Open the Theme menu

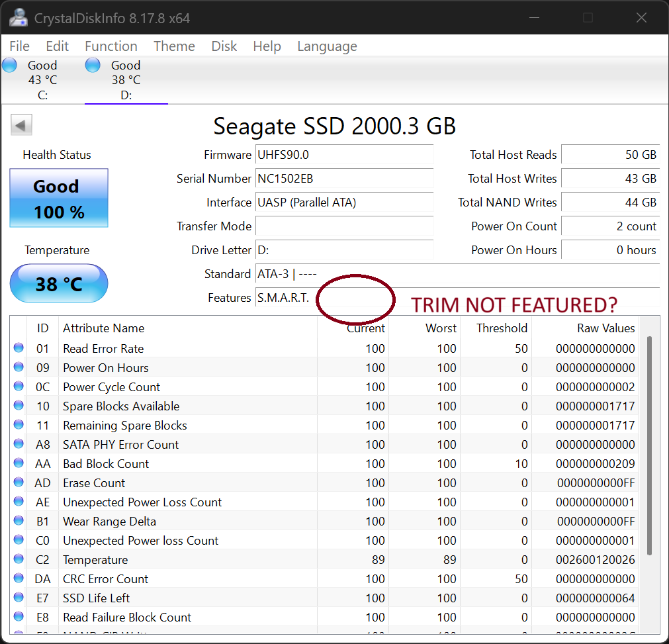click(x=174, y=46)
